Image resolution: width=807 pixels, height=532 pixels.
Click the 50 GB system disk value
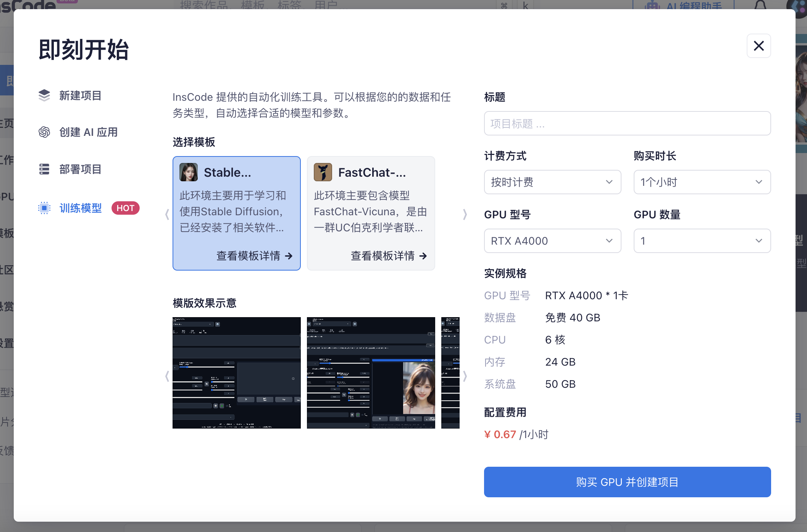pyautogui.click(x=560, y=384)
